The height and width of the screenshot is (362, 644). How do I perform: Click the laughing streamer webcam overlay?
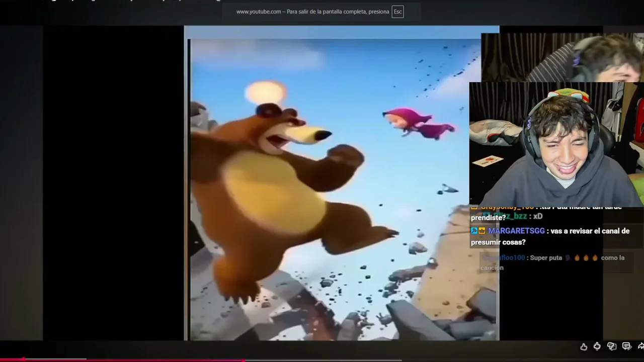pos(556,144)
